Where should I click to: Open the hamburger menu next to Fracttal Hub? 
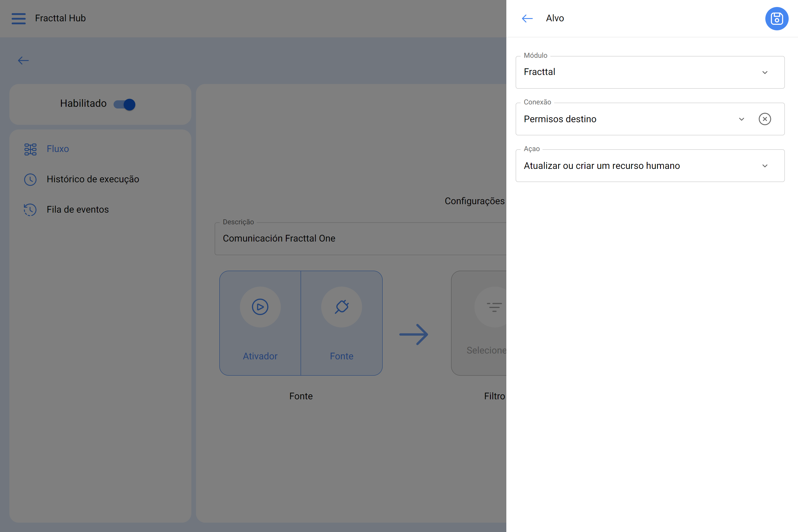click(x=18, y=18)
